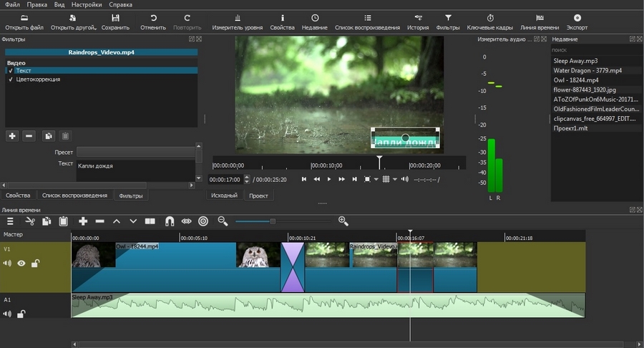The width and height of the screenshot is (644, 348).
Task: Remove selected filter with minus button
Action: (29, 136)
